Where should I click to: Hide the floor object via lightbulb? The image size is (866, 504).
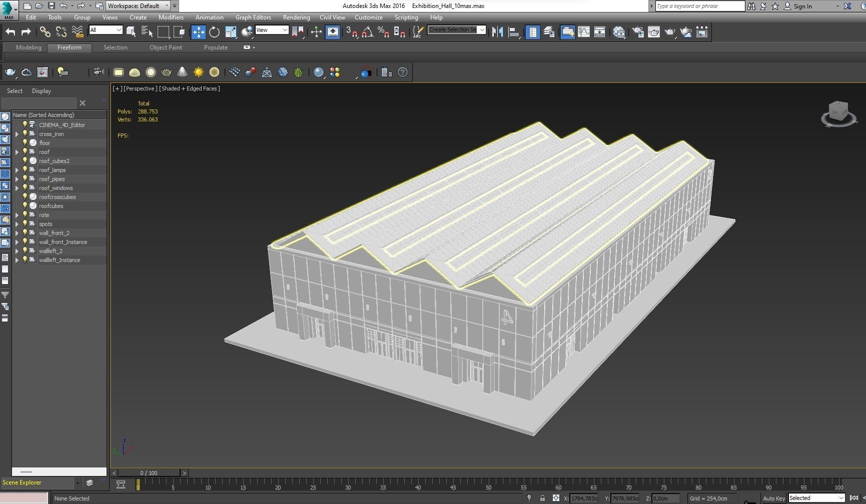tap(25, 143)
